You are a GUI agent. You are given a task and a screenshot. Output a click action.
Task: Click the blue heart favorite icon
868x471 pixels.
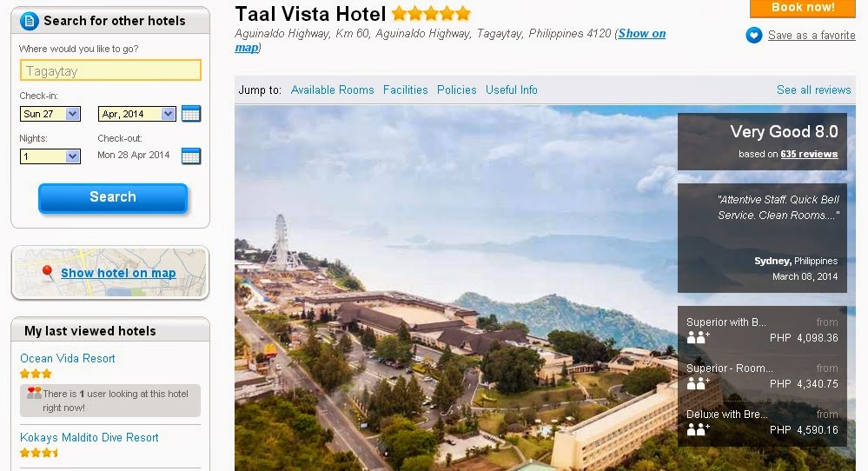pyautogui.click(x=754, y=36)
